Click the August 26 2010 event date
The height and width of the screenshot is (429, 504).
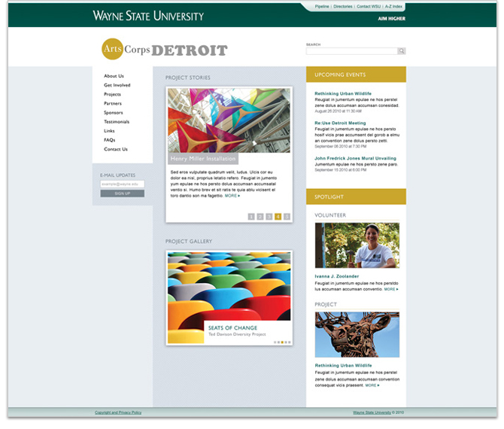coord(338,111)
